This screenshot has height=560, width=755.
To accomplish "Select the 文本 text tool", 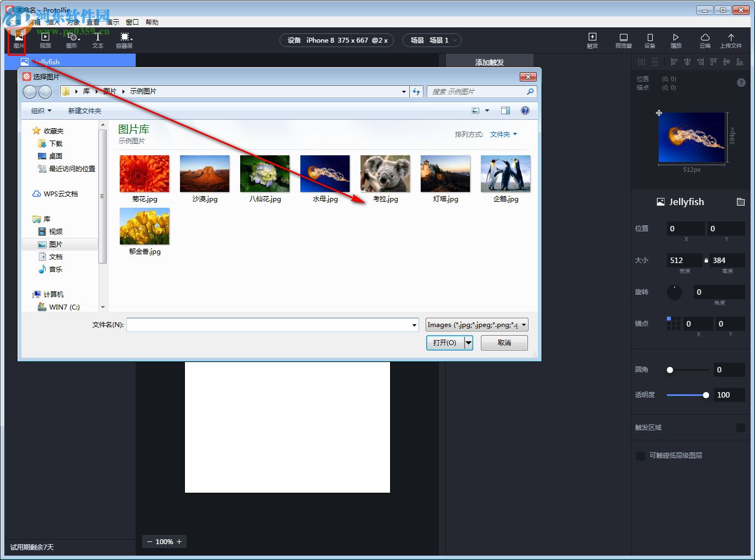I will tap(97, 40).
